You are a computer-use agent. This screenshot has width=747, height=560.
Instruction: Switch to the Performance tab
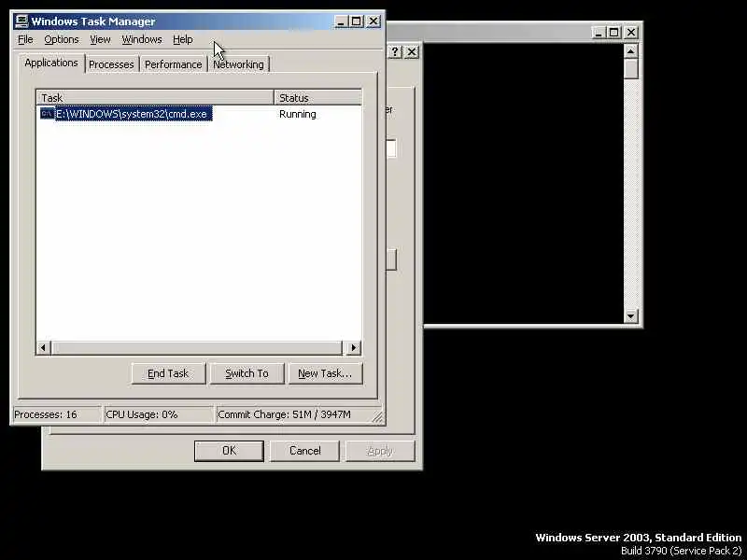click(173, 64)
